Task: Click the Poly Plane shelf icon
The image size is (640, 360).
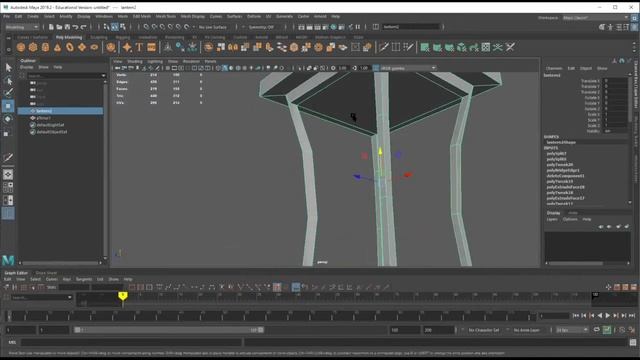Action: coord(82,47)
